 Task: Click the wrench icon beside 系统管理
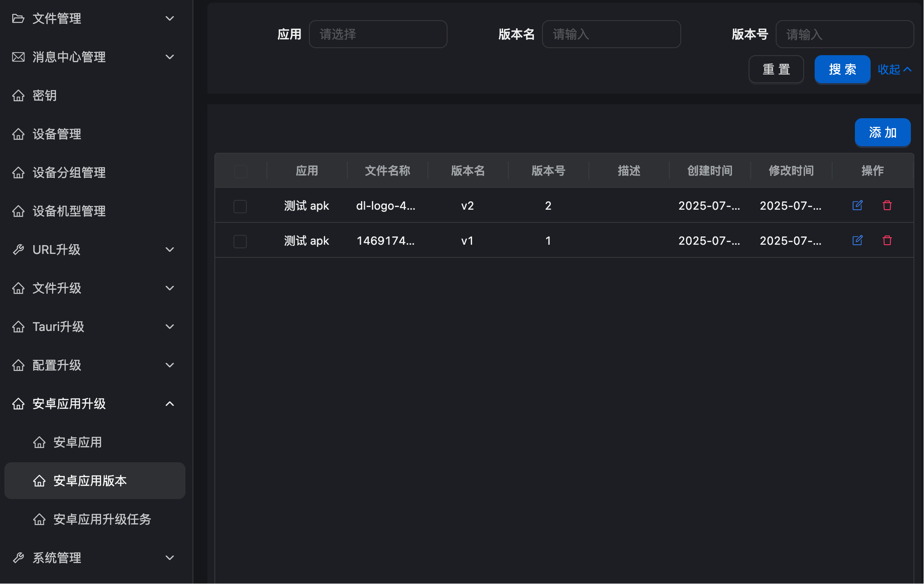[x=18, y=558]
